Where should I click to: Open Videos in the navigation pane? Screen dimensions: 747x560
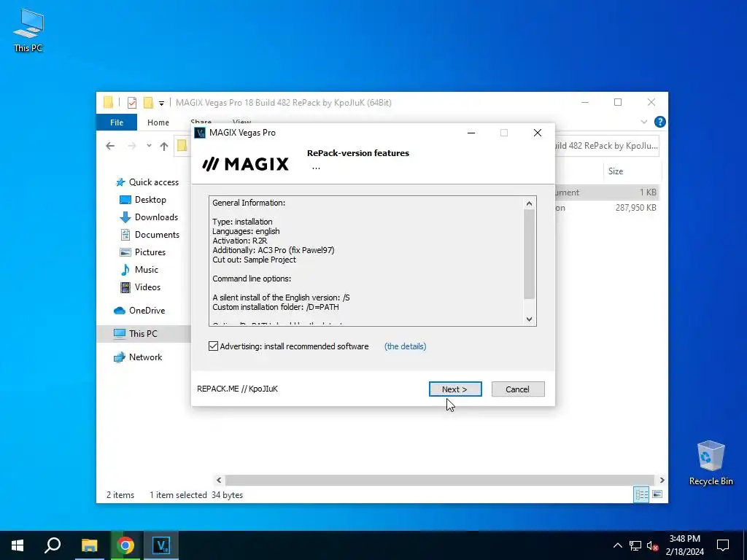(140, 287)
